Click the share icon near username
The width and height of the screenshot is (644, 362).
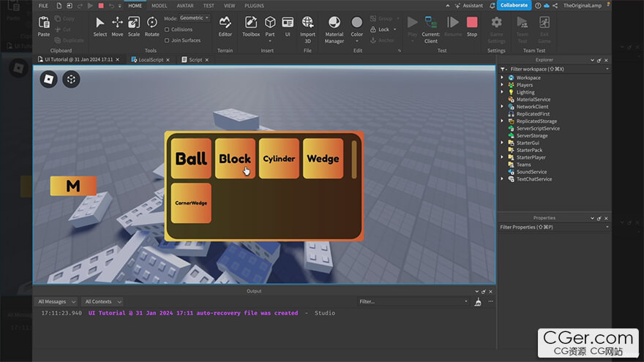pos(555,5)
